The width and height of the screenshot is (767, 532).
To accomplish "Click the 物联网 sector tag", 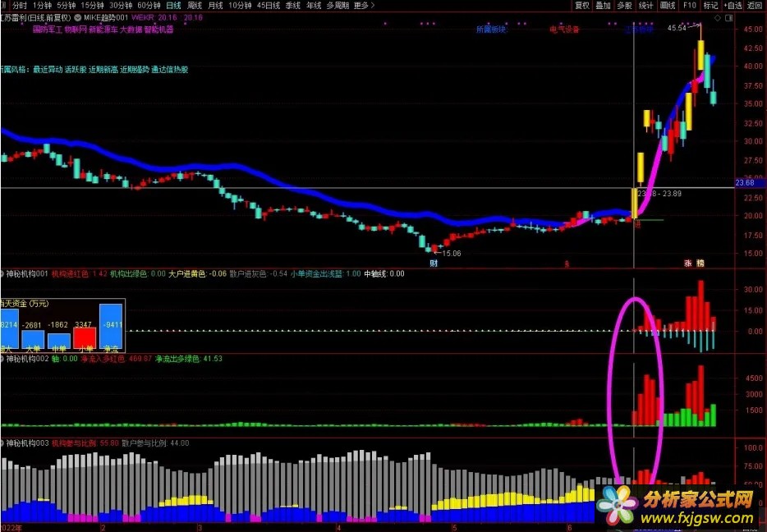I will point(76,30).
